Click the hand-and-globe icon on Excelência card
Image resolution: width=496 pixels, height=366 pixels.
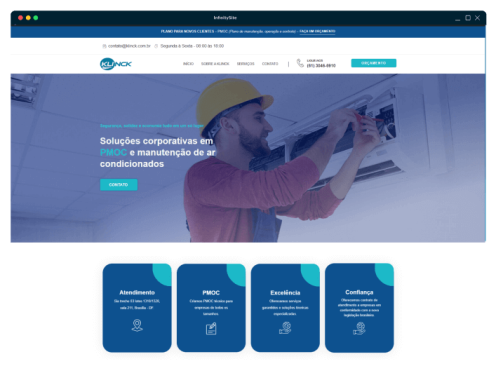285,328
